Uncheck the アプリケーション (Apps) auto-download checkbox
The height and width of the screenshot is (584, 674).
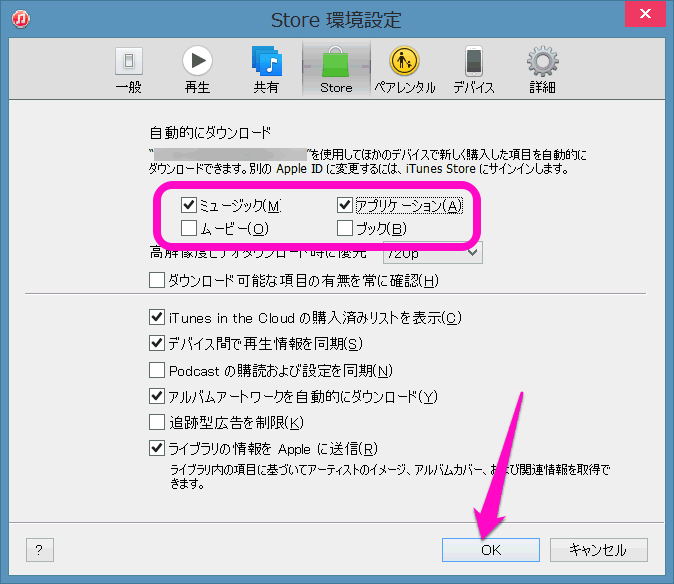345,205
